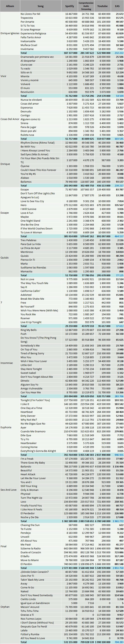Click the song California Callin'
Screen dimensions: 124x644
pyautogui.click(x=30, y=291)
